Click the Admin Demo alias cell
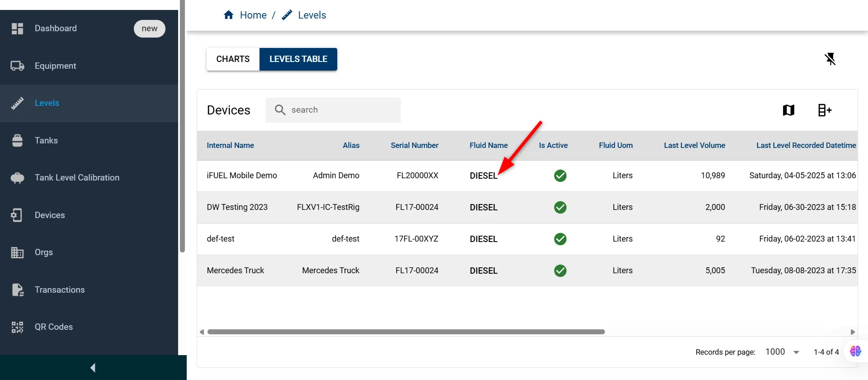Screen dimensions: 868x380 click(x=336, y=176)
